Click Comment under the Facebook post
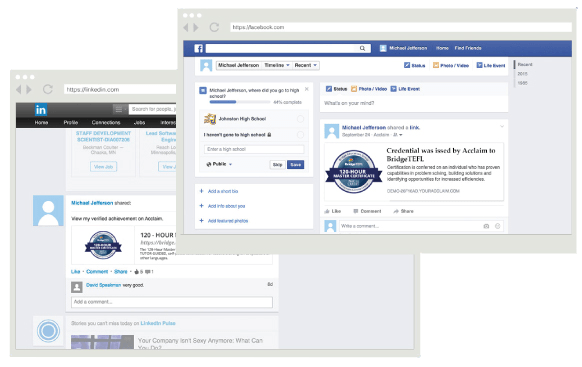The image size is (582, 367). click(367, 211)
